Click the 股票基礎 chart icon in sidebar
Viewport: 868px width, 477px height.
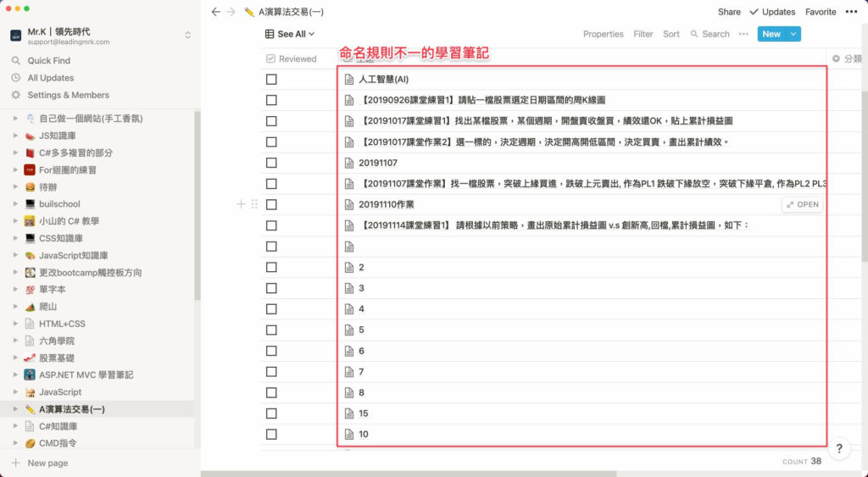coord(30,358)
